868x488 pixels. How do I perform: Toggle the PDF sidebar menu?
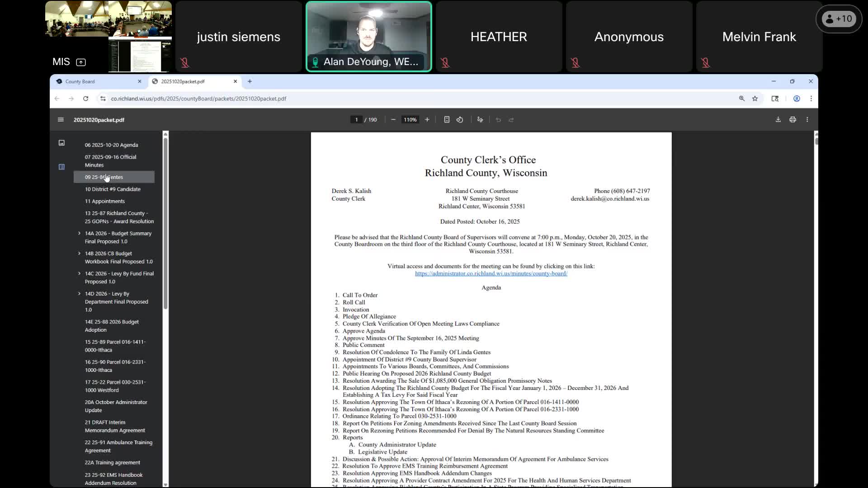[x=61, y=120]
